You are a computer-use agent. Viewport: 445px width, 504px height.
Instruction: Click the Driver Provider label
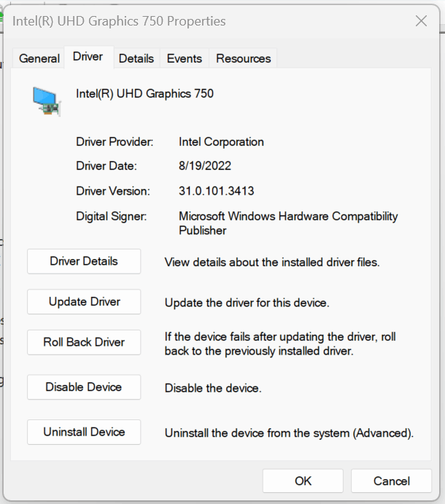(x=115, y=141)
